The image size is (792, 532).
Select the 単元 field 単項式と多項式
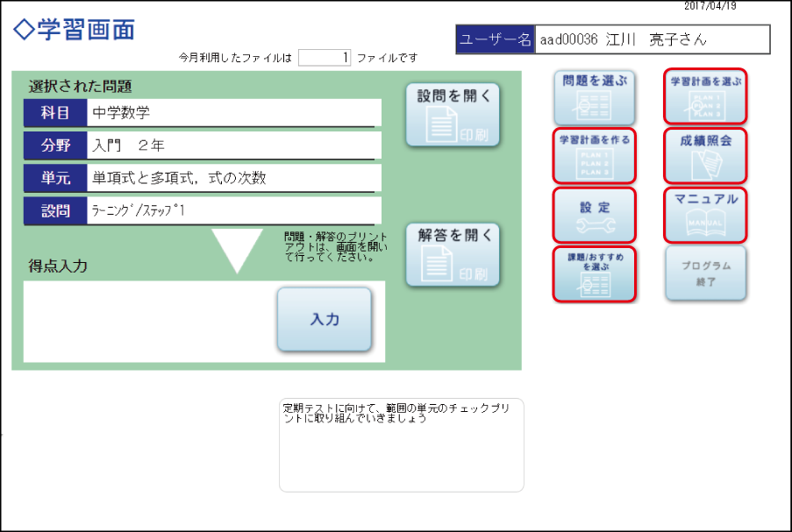pyautogui.click(x=233, y=178)
